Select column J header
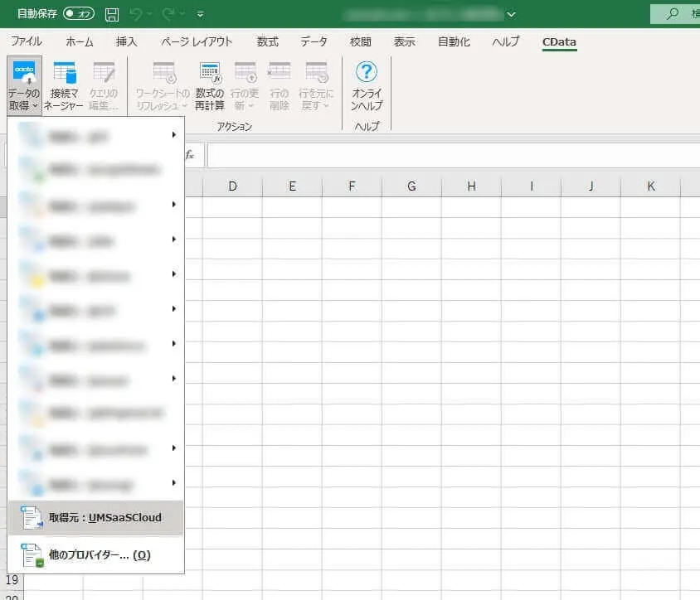The image size is (700, 600). pos(591,186)
